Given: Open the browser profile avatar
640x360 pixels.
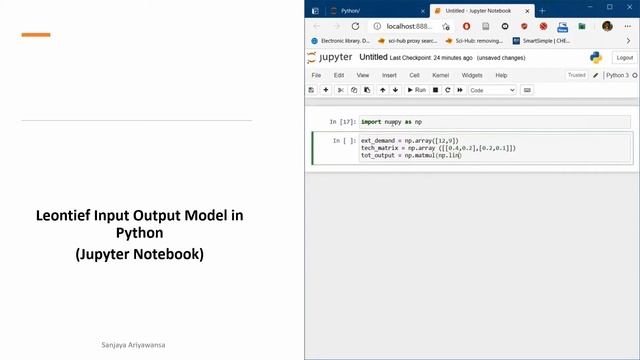Looking at the screenshot, I should point(607,26).
